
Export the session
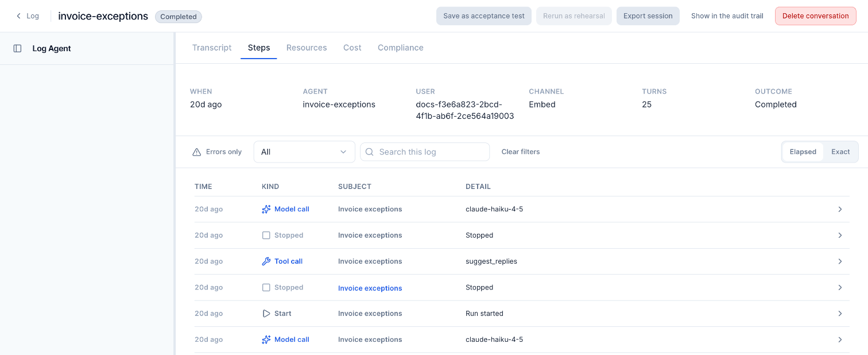(x=648, y=16)
